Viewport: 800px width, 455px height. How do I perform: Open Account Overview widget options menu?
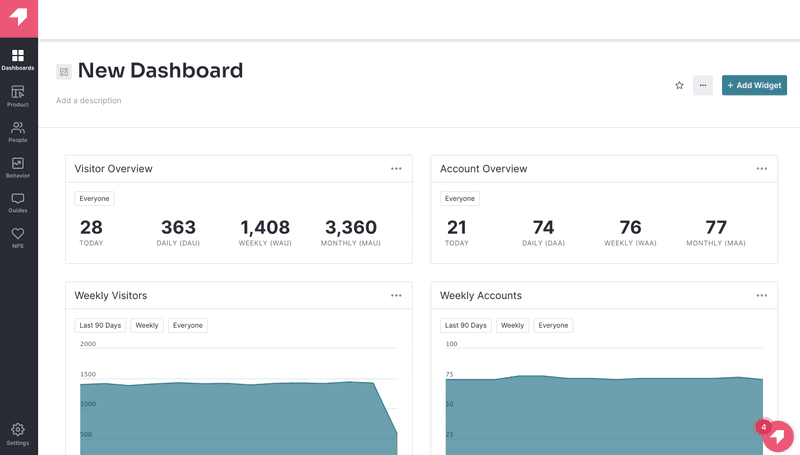click(x=762, y=169)
